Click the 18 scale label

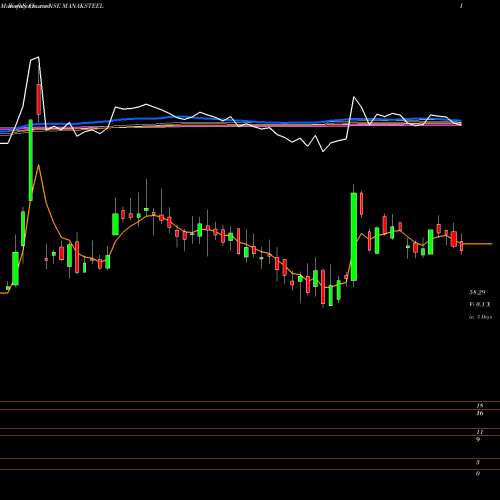point(480,406)
